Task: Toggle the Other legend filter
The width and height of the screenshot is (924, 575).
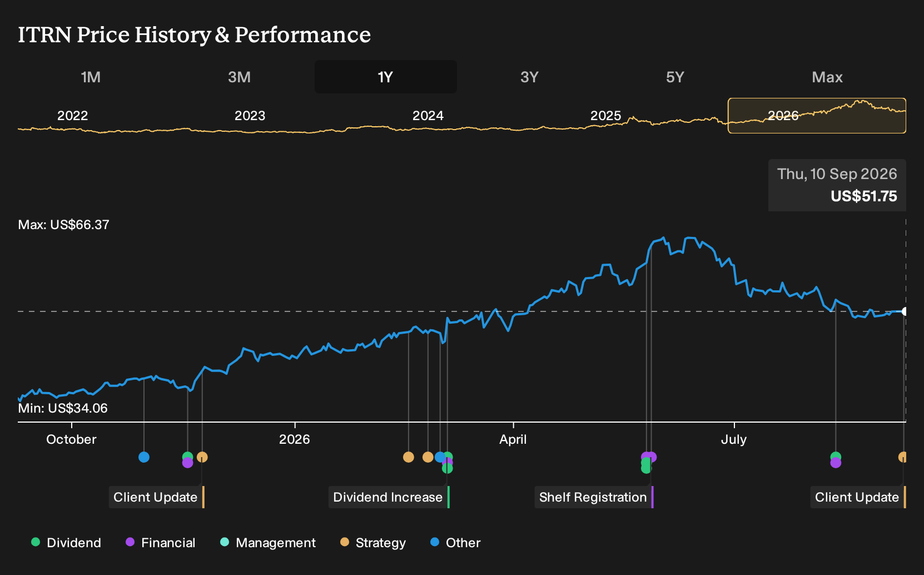Action: (455, 543)
